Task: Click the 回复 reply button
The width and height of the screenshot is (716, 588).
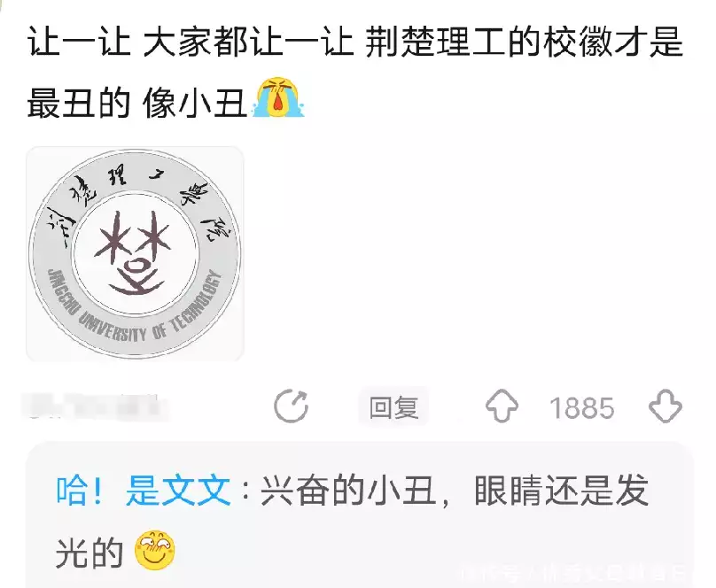Action: tap(393, 406)
